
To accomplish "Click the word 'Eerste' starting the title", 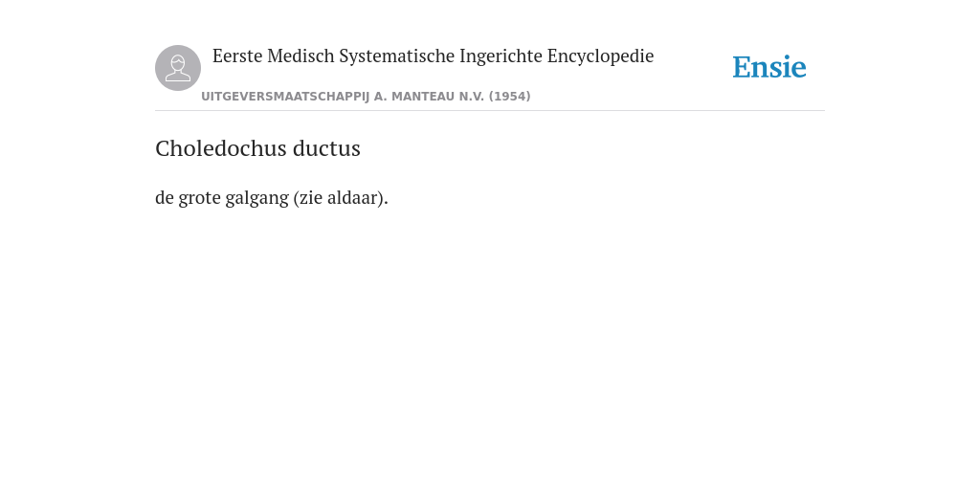I will 237,56.
